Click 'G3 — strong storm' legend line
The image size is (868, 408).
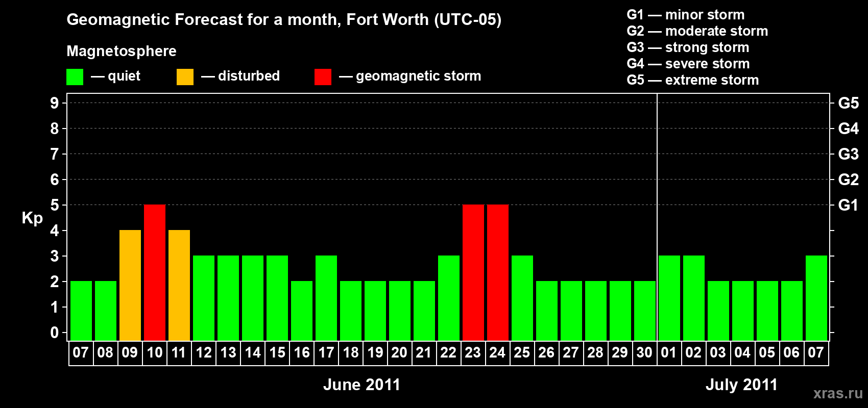(688, 47)
